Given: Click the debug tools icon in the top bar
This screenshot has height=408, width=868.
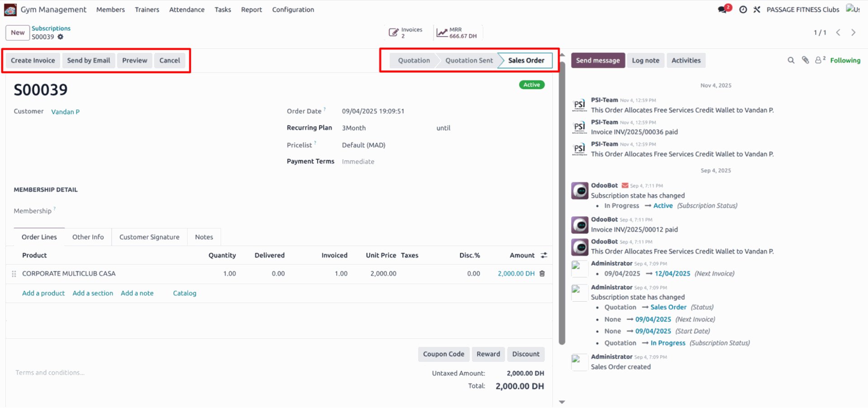Looking at the screenshot, I should 757,9.
